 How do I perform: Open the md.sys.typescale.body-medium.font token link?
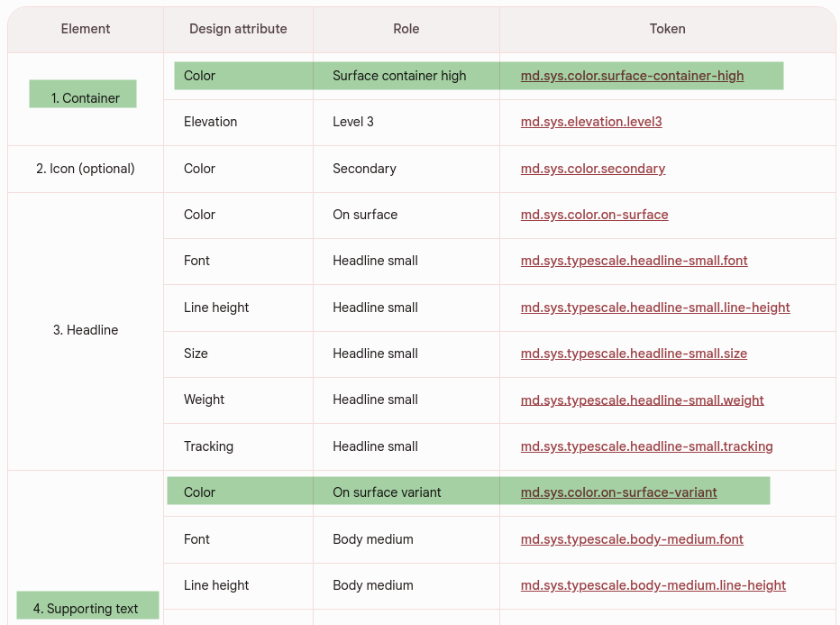[632, 539]
